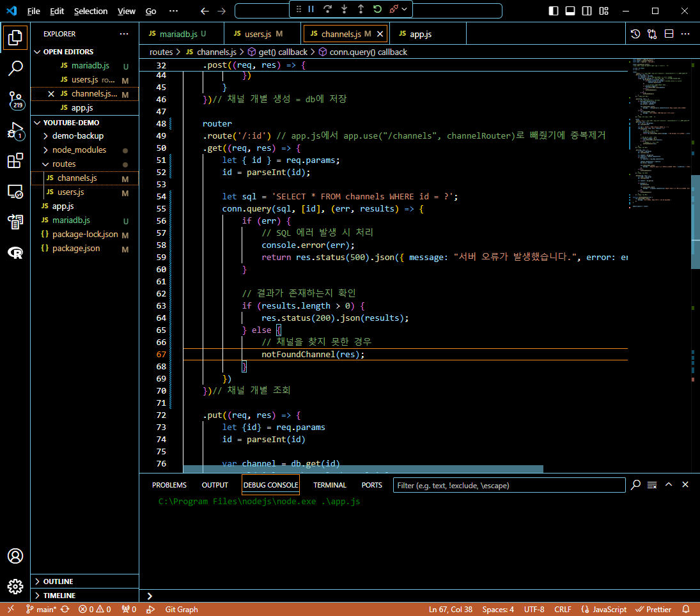This screenshot has height=616, width=700.
Task: Open the Manage gear icon
Action: click(15, 587)
